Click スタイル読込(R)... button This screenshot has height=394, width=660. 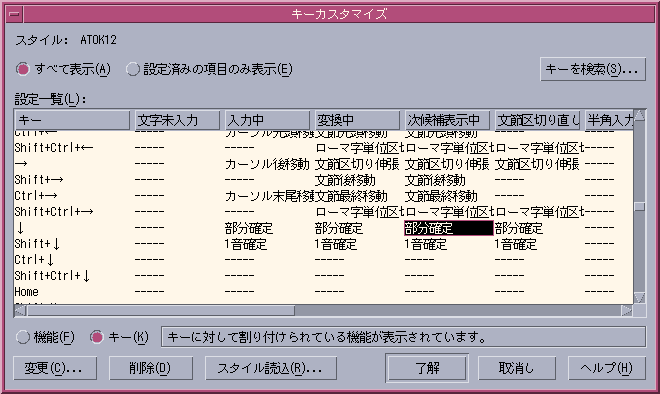(x=271, y=368)
